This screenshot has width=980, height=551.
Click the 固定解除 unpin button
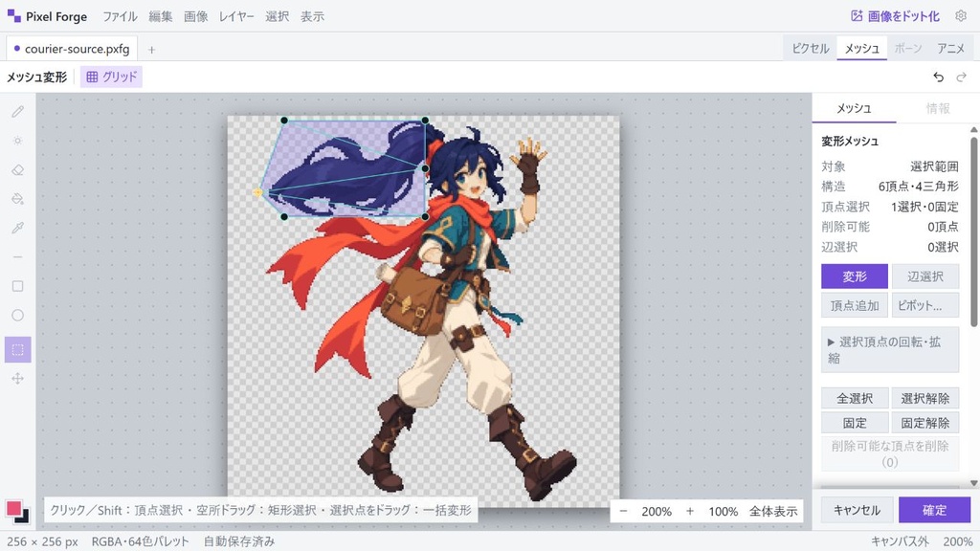coord(925,423)
